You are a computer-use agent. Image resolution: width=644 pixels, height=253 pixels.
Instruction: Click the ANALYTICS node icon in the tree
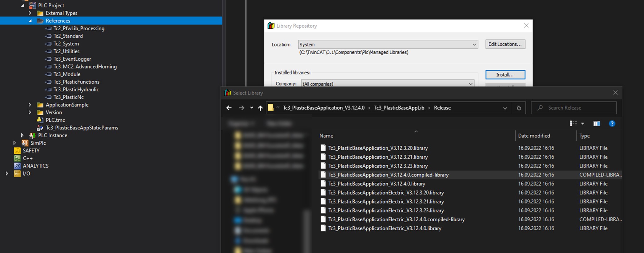coord(17,166)
